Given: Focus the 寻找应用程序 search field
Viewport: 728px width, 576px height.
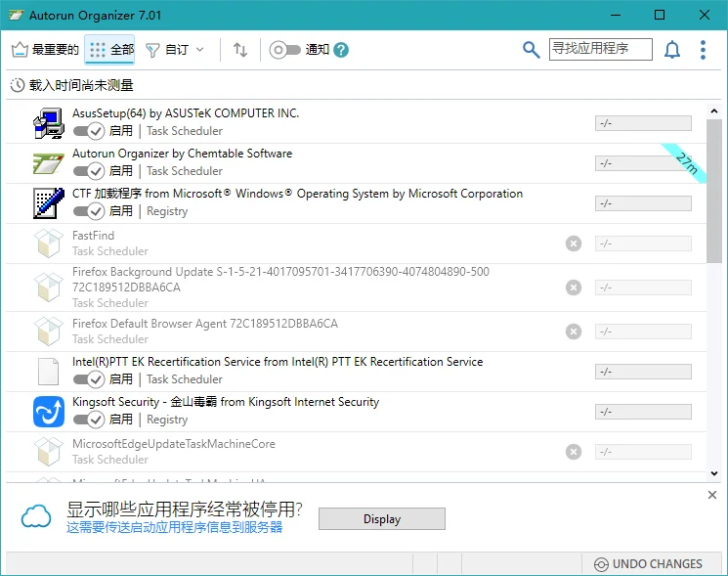Looking at the screenshot, I should [600, 49].
